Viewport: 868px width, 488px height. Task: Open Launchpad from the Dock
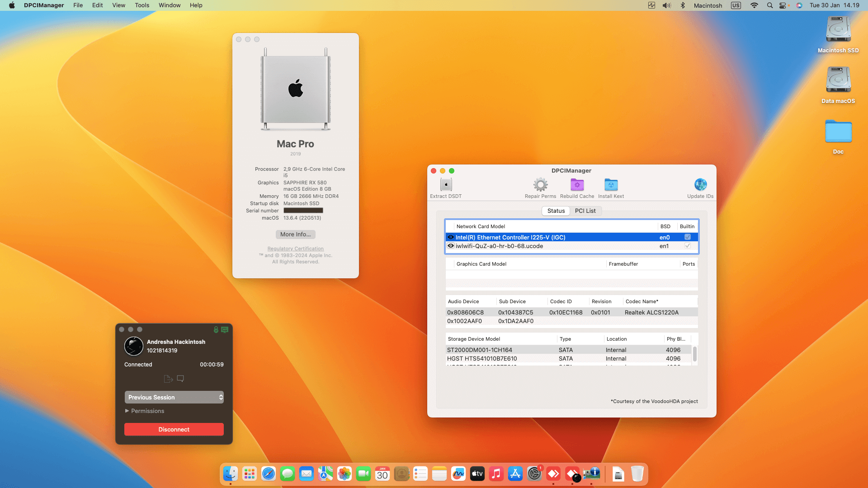(249, 474)
